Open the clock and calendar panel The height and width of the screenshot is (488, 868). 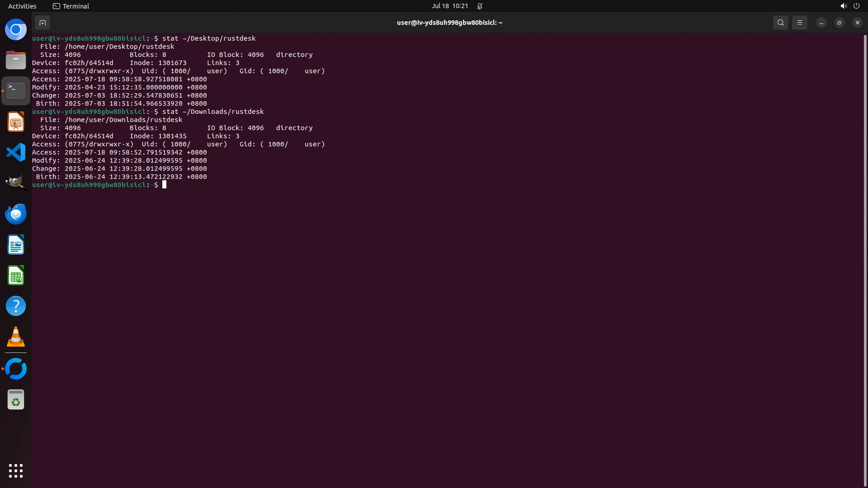click(449, 6)
